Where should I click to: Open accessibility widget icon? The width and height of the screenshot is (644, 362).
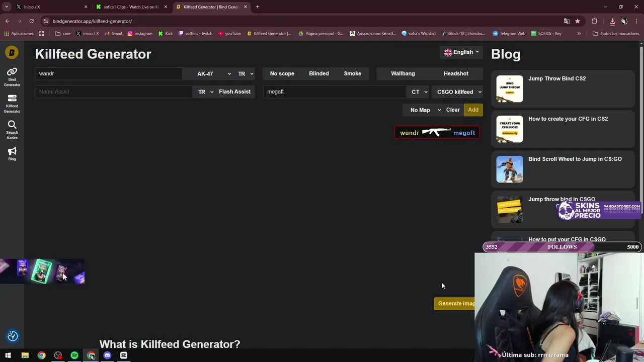tap(13, 336)
